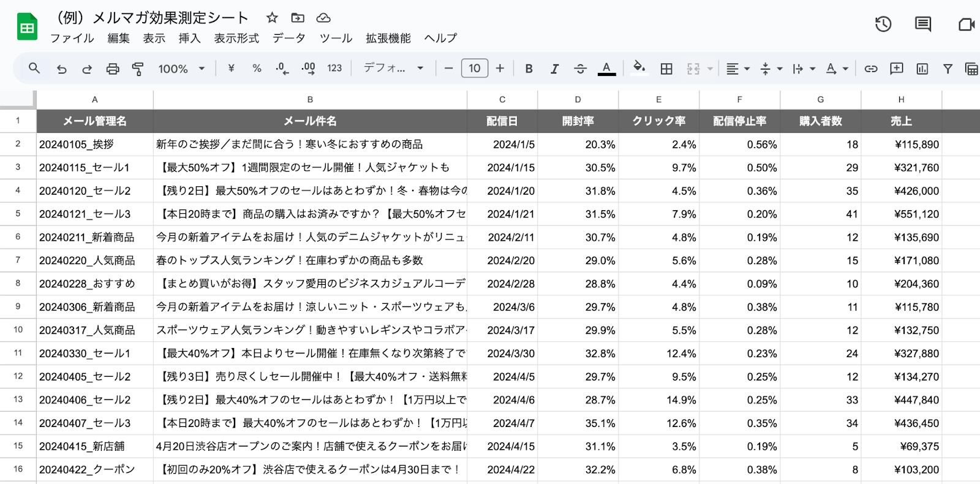Click the search magnifier icon in toolbar
Viewport: 980px width, 484px height.
(x=34, y=68)
